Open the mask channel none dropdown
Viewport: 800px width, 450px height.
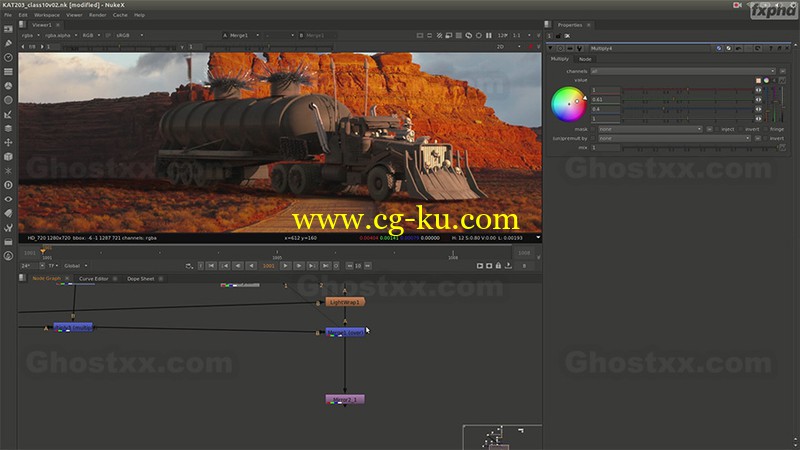pos(650,130)
